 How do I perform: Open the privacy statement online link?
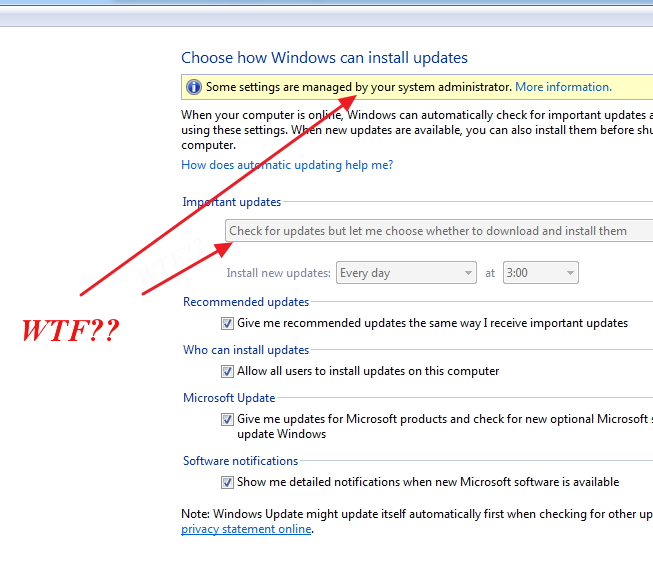[246, 529]
